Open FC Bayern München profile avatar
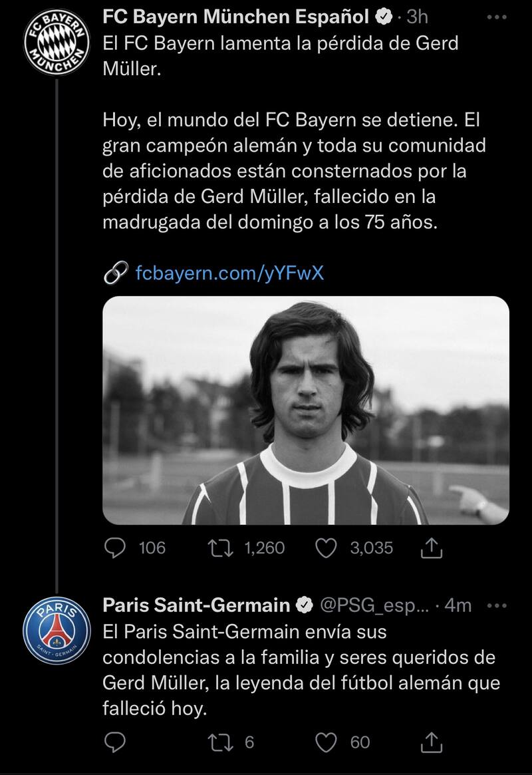The image size is (532, 775). (57, 43)
